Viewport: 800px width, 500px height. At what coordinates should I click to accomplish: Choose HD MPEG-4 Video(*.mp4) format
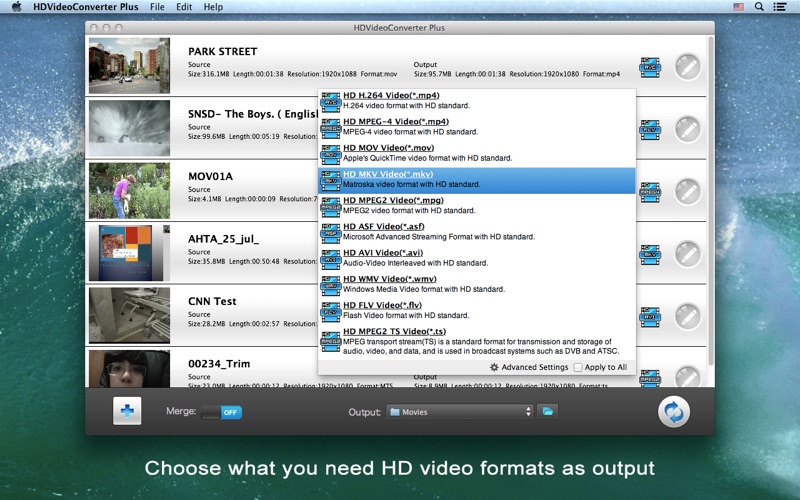477,128
